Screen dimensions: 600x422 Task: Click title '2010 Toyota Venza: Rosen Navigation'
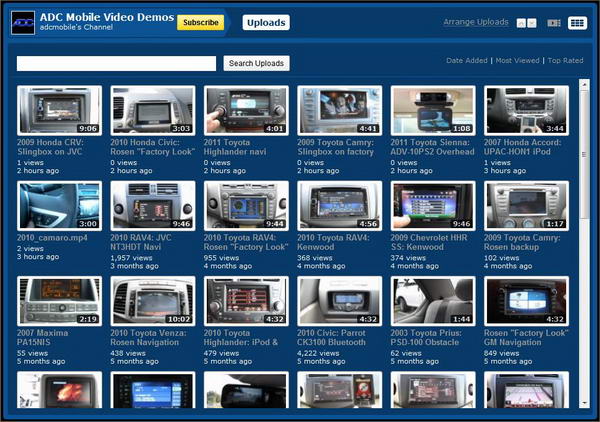coord(148,337)
